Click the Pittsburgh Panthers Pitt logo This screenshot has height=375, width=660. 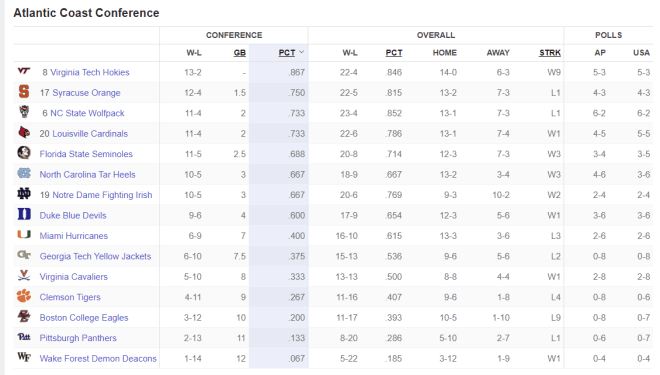pyautogui.click(x=24, y=337)
